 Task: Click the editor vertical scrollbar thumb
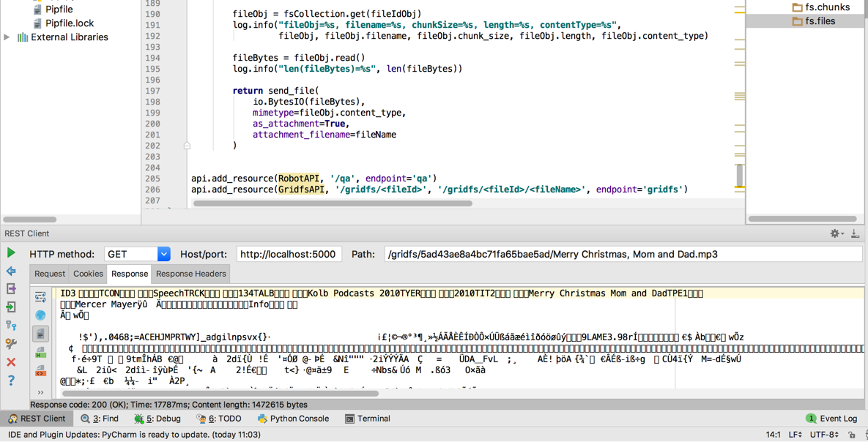(x=740, y=176)
